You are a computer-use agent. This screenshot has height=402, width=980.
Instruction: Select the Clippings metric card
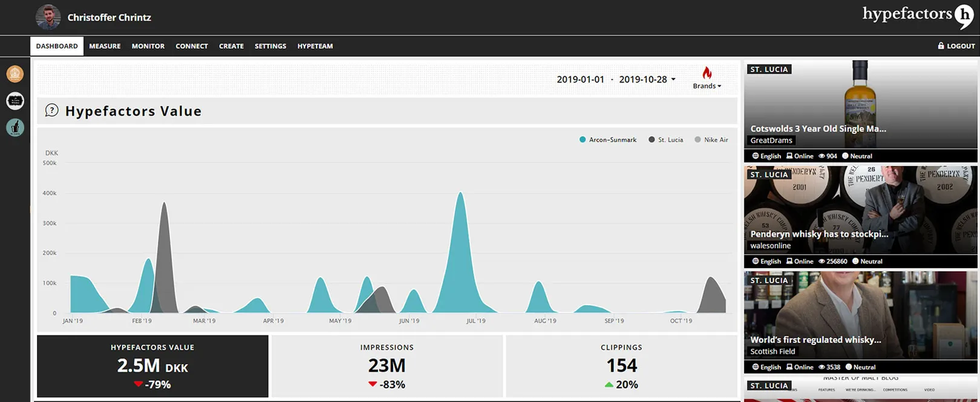(x=621, y=366)
